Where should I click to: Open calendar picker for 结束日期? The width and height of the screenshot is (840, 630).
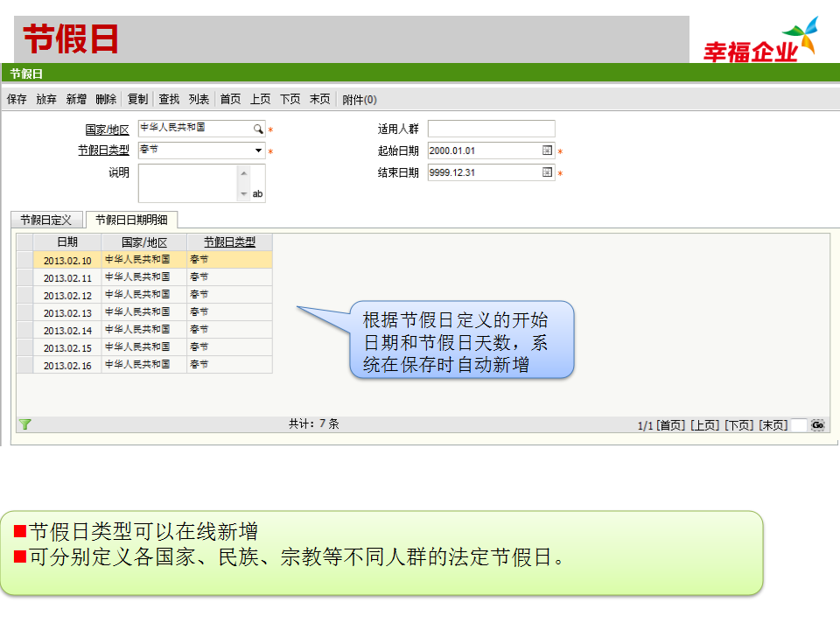tap(548, 172)
